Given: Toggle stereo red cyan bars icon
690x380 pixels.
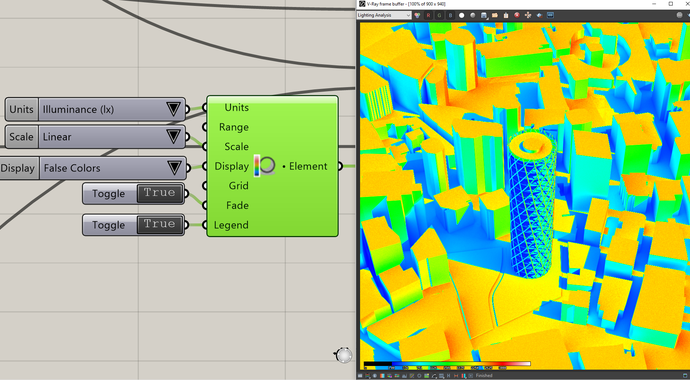Looking at the screenshot, I should [463, 376].
